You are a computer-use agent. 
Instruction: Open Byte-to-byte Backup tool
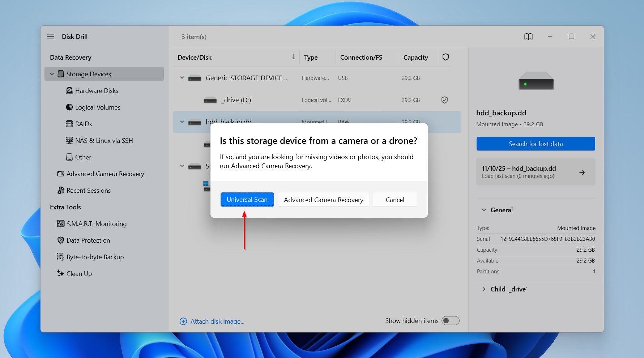95,257
